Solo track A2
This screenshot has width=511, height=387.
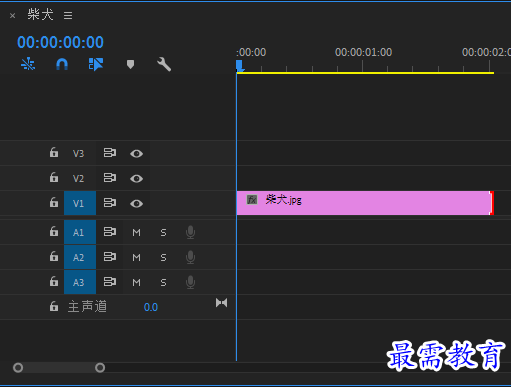click(x=163, y=257)
